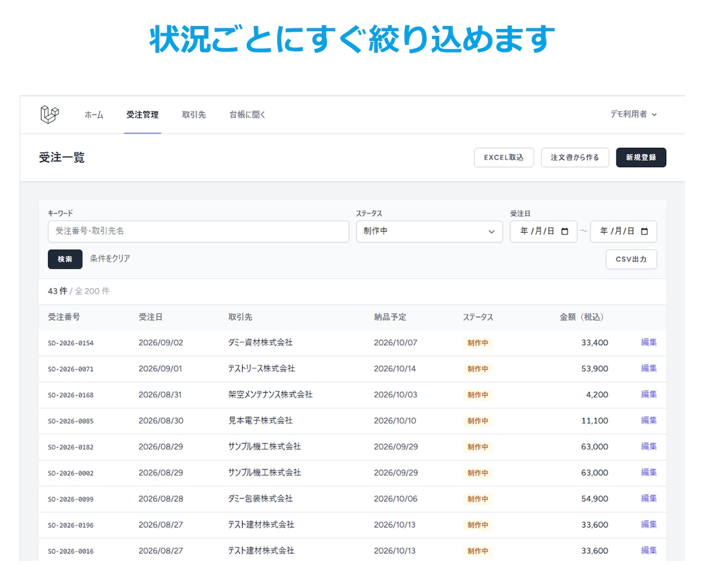Viewport: 705px width, 588px height.
Task: Open the ステータス dropdown showing 制作中
Action: (x=429, y=231)
